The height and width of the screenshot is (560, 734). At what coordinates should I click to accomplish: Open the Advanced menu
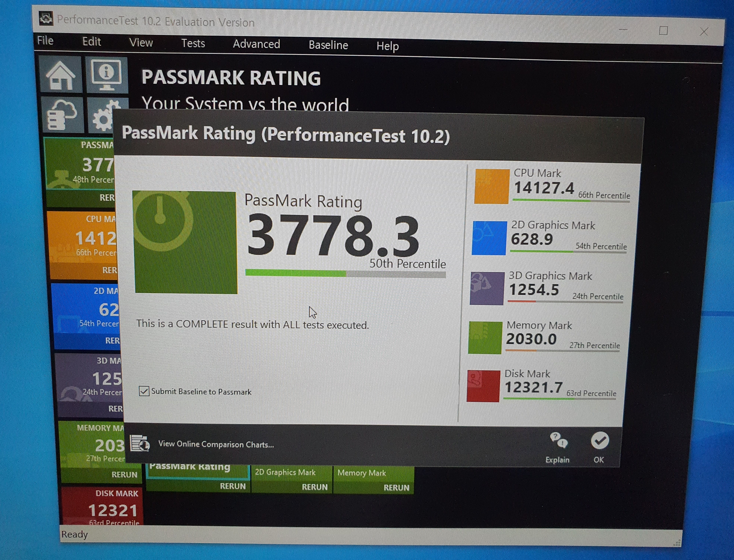(256, 44)
